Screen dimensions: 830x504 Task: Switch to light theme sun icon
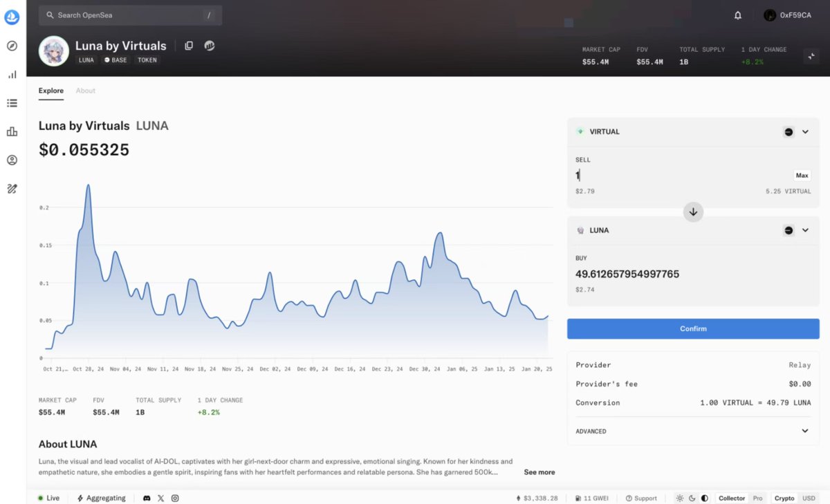click(680, 498)
